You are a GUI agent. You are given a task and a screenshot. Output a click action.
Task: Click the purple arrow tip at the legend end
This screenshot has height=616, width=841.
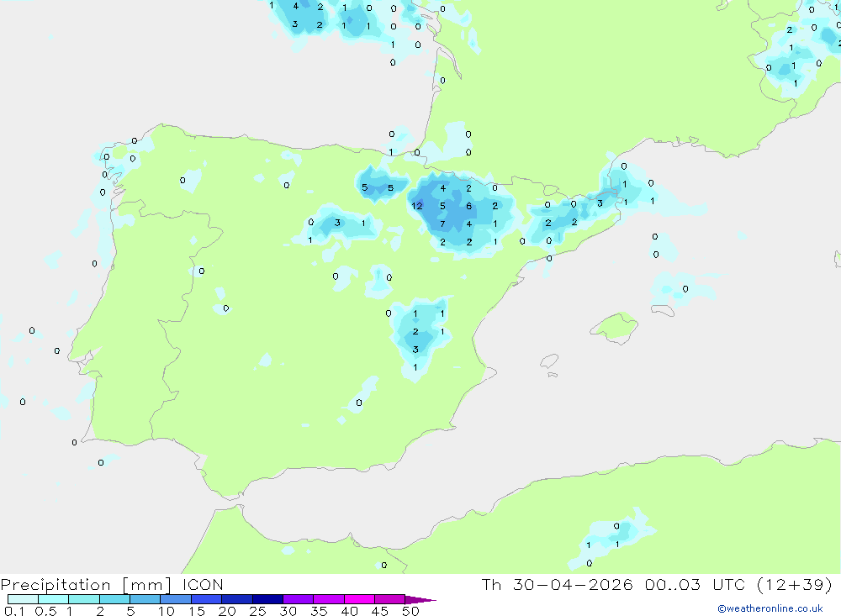tap(421, 600)
